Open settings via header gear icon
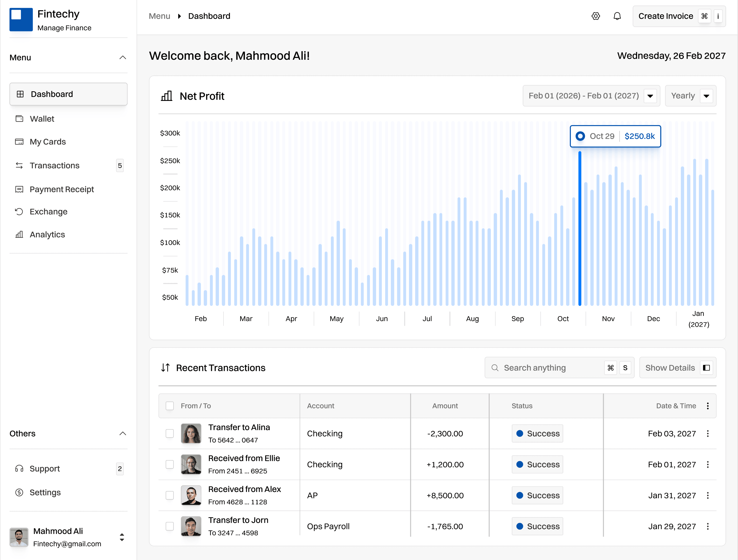 [x=596, y=16]
